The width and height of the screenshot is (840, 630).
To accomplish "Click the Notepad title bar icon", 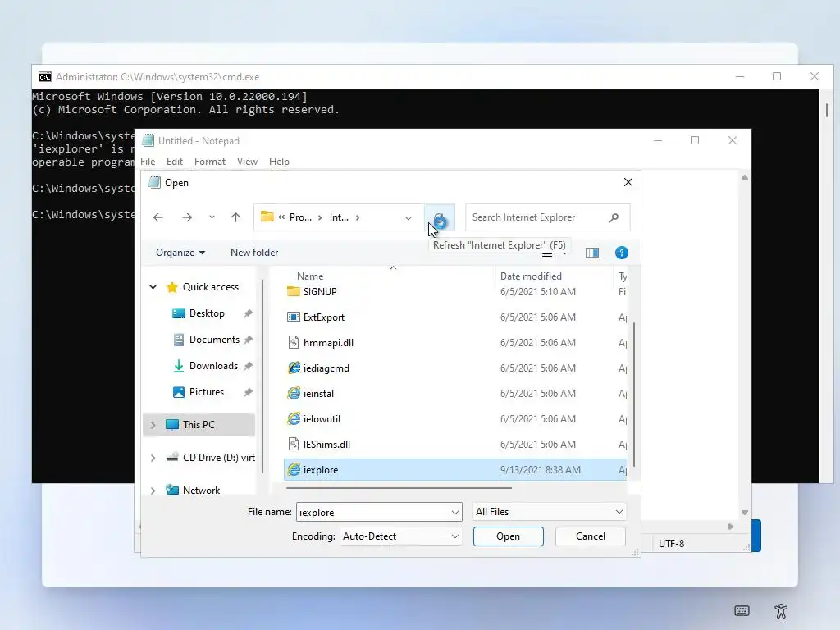I will click(148, 141).
